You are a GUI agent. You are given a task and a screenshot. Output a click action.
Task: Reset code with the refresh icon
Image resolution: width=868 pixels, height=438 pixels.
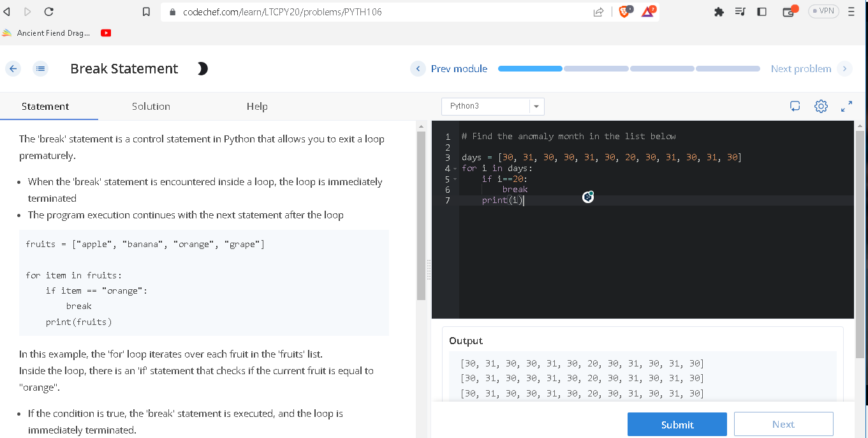pyautogui.click(x=795, y=107)
